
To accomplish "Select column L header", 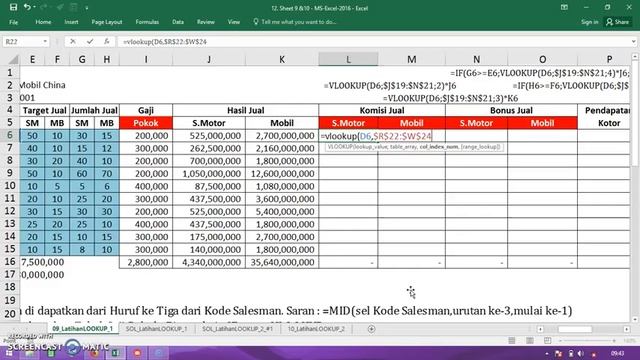I will coord(348,60).
